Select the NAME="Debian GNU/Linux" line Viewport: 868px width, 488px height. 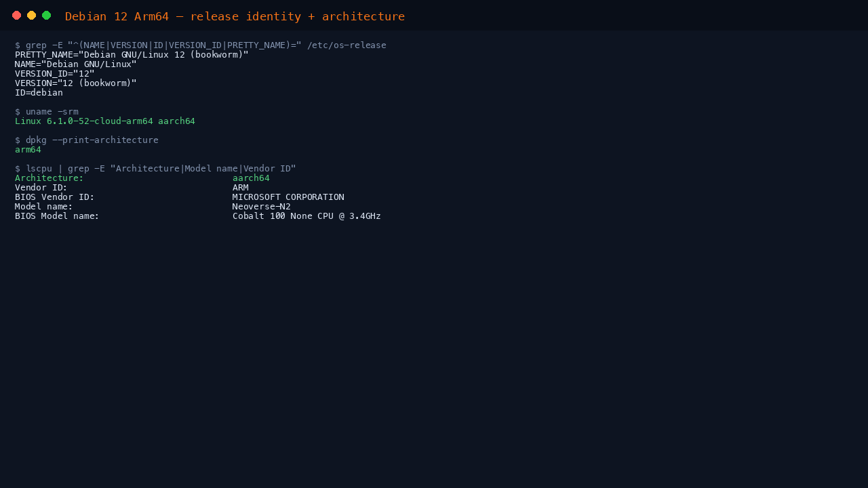click(x=76, y=64)
